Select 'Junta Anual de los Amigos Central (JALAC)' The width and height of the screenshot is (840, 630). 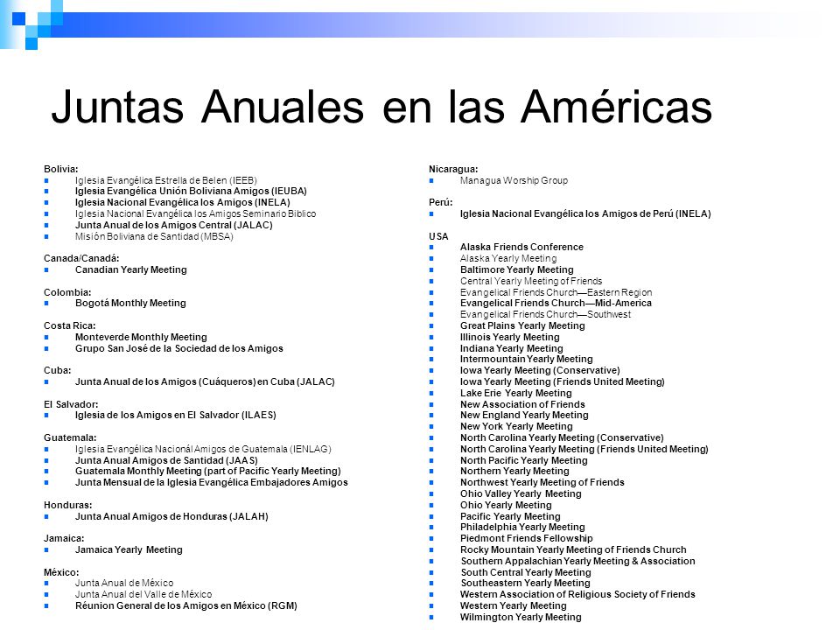(173, 225)
